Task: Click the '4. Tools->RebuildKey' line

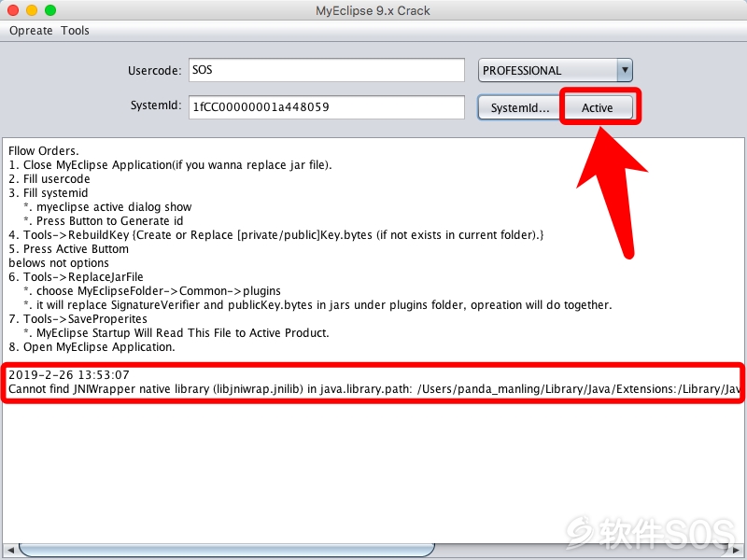Action: (276, 235)
